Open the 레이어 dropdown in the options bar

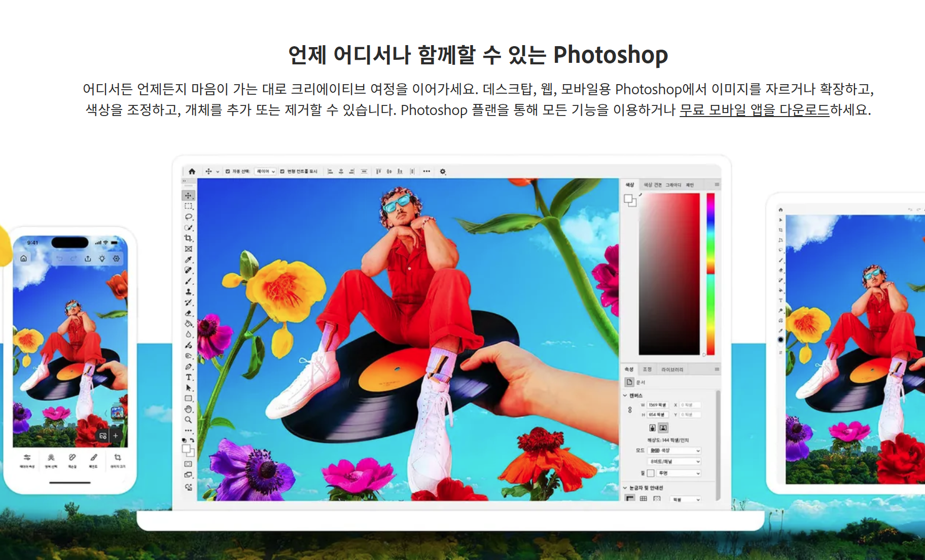coord(265,172)
